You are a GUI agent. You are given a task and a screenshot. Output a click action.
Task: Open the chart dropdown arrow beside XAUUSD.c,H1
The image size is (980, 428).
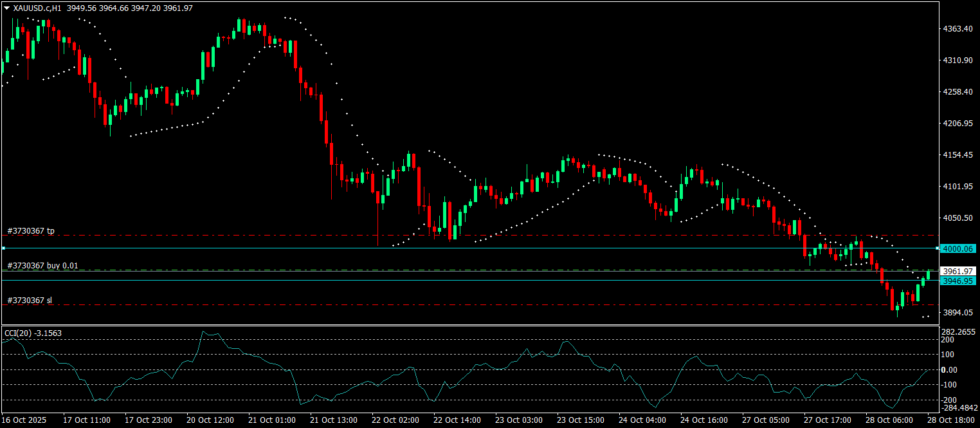pos(6,9)
